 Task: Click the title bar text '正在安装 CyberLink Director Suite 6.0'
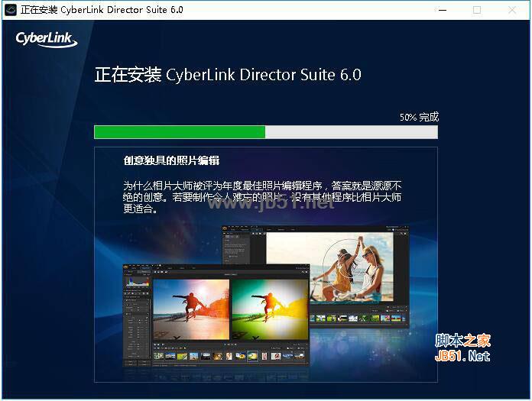(102, 10)
